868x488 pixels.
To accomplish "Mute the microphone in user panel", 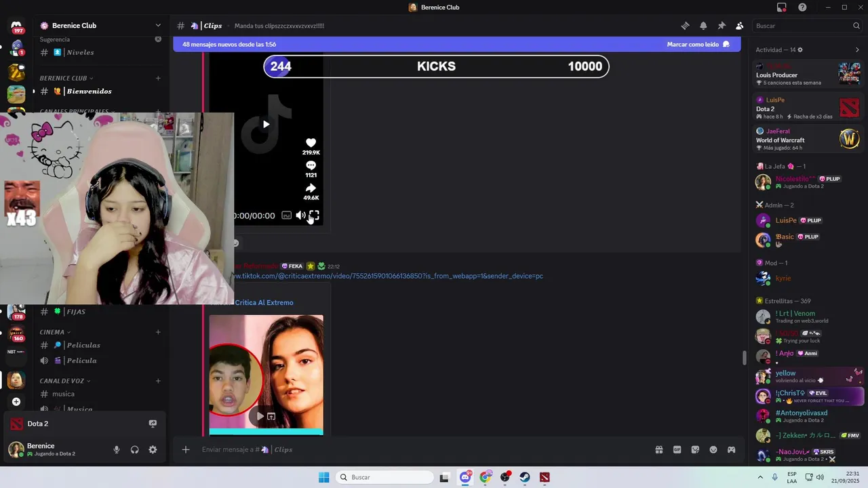I will (x=117, y=449).
